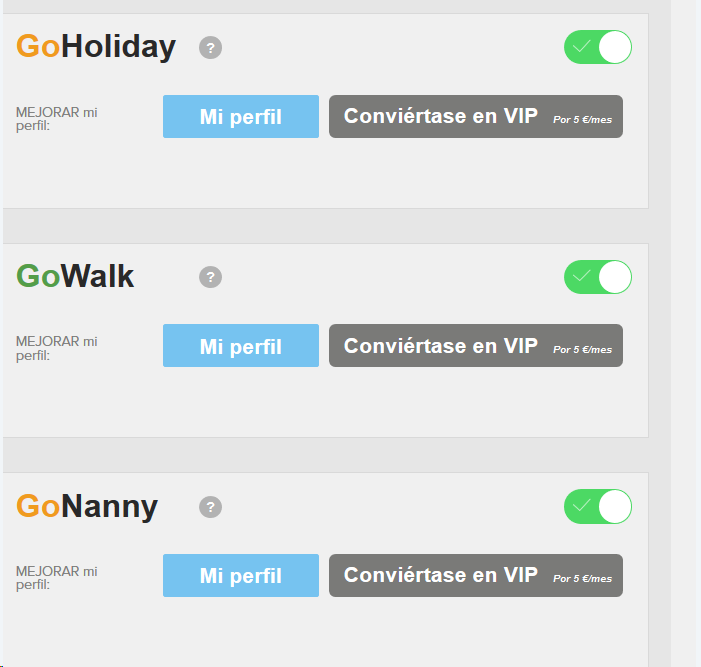The width and height of the screenshot is (701, 667).
Task: Open Mi perfil for GoHoliday
Action: 241,117
